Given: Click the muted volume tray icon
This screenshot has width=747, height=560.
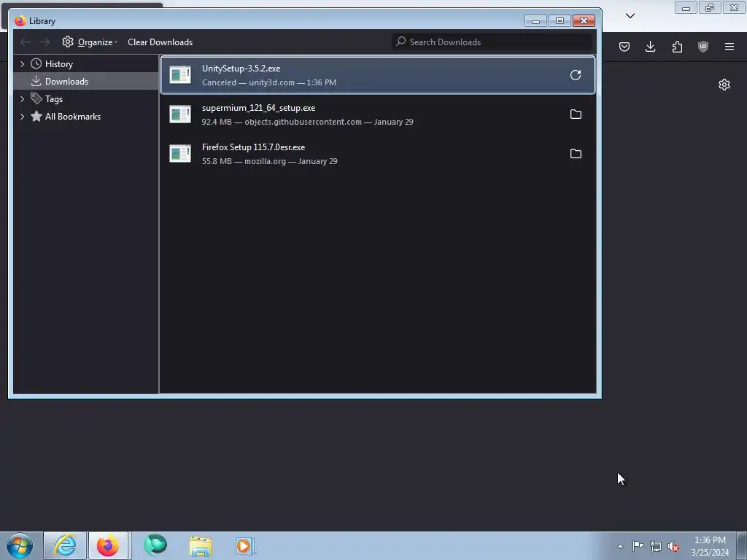Looking at the screenshot, I should 673,546.
